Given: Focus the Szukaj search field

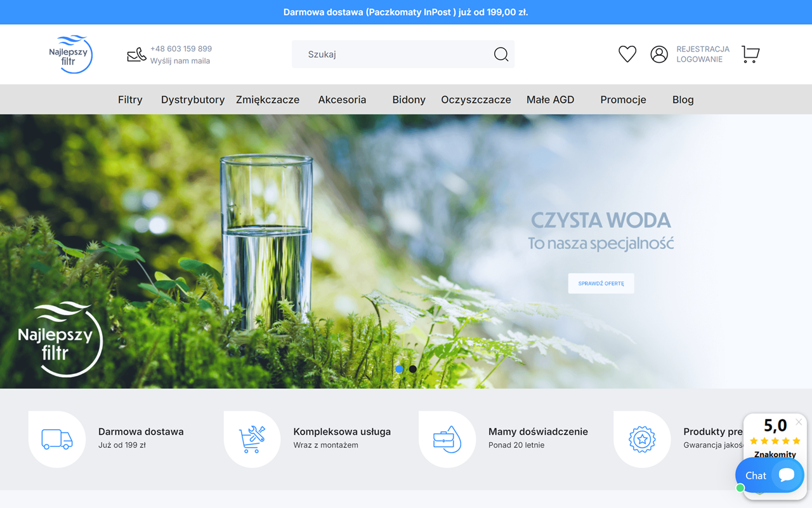Looking at the screenshot, I should click(393, 55).
